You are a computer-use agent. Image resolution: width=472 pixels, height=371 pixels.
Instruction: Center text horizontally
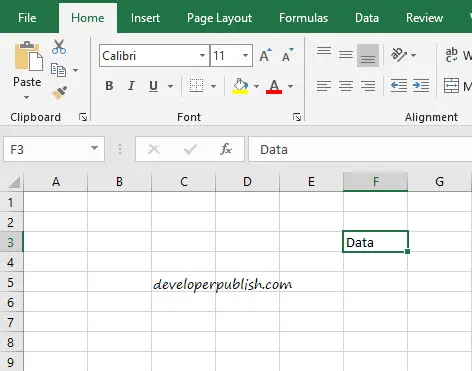click(x=346, y=86)
